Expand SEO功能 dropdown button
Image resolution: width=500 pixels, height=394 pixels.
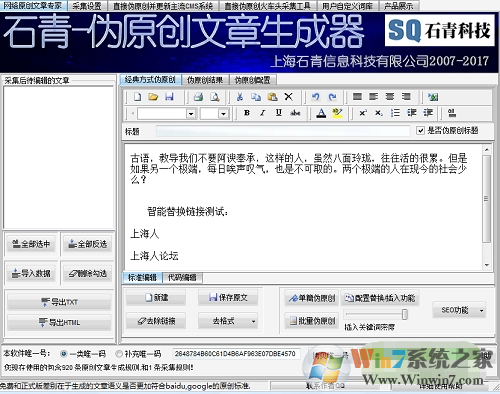pos(481,311)
